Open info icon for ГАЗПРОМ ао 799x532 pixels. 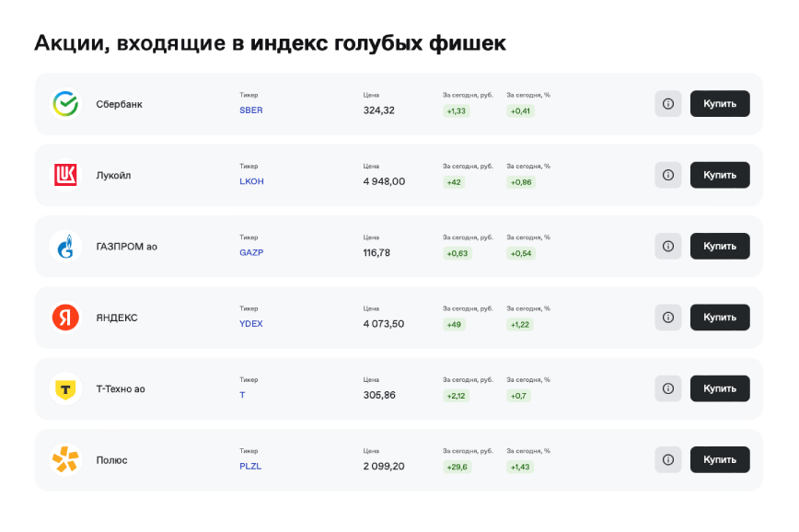click(x=668, y=246)
